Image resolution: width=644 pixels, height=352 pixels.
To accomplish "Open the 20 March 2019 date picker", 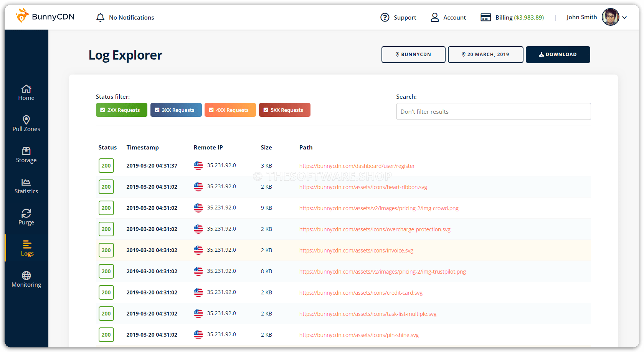I will point(485,54).
